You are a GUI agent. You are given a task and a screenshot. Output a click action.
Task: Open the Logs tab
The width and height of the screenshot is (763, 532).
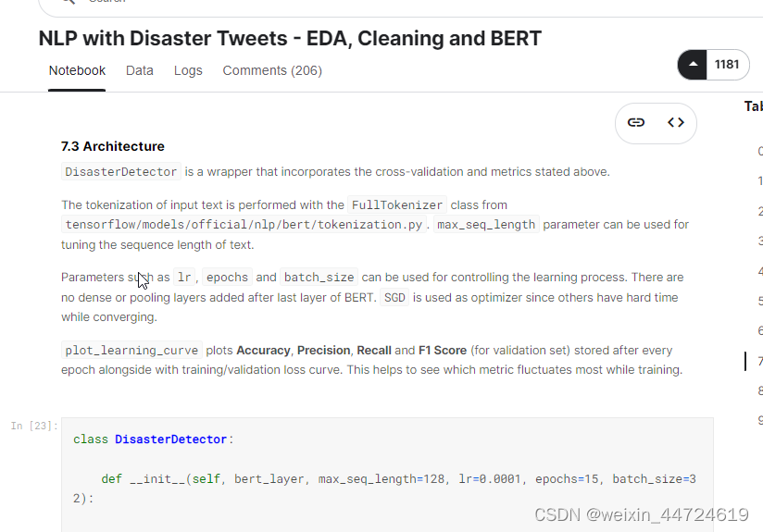tap(188, 70)
